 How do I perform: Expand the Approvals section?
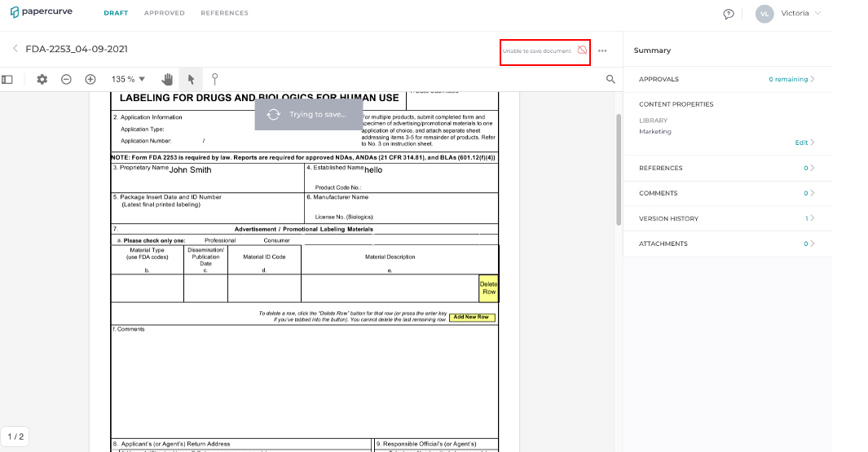[x=727, y=79]
